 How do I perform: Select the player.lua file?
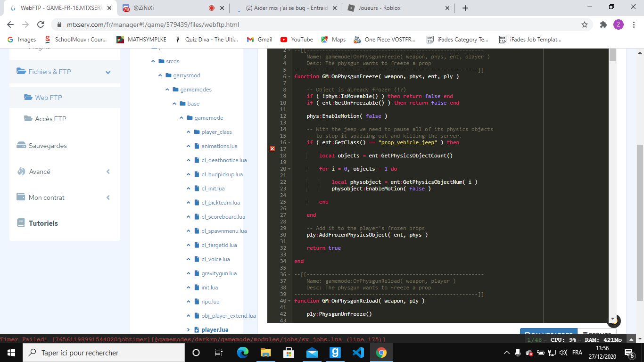coord(215,330)
